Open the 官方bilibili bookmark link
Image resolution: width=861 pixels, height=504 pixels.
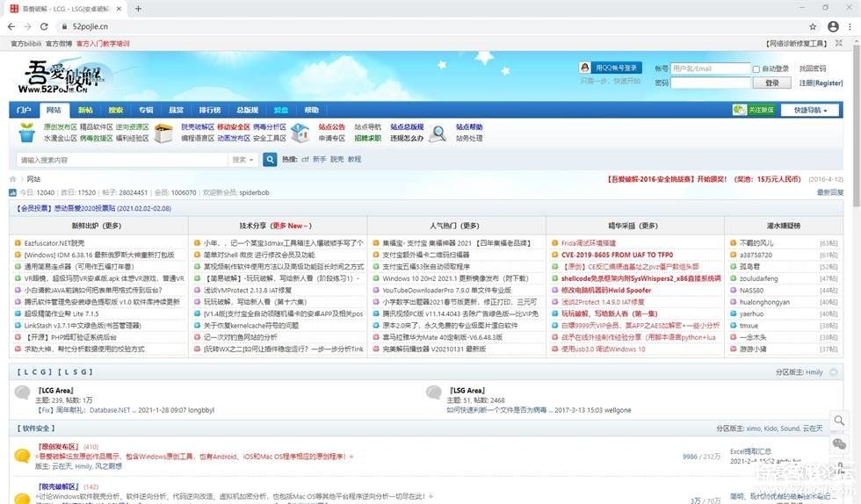coord(25,43)
